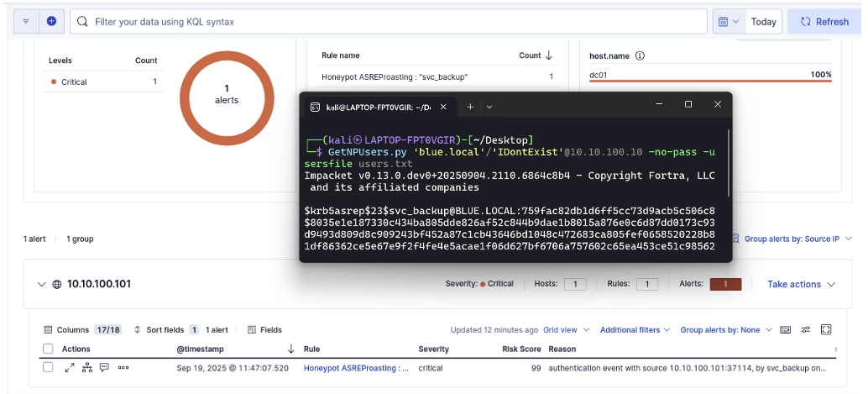The width and height of the screenshot is (868, 394).
Task: Click host.name info icon
Action: point(640,56)
